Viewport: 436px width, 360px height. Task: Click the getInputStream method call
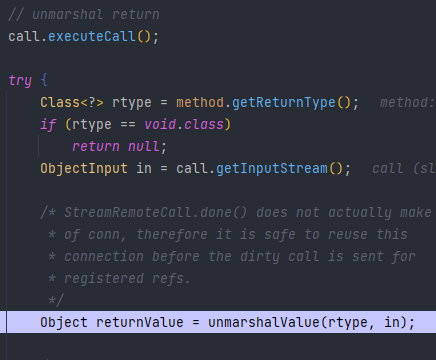pos(272,168)
